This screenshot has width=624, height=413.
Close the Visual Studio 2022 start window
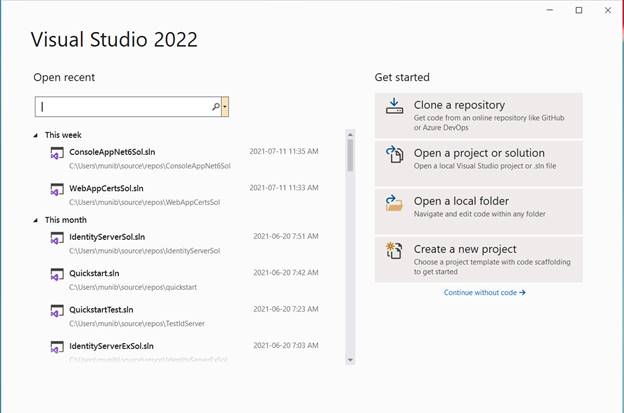(x=608, y=10)
